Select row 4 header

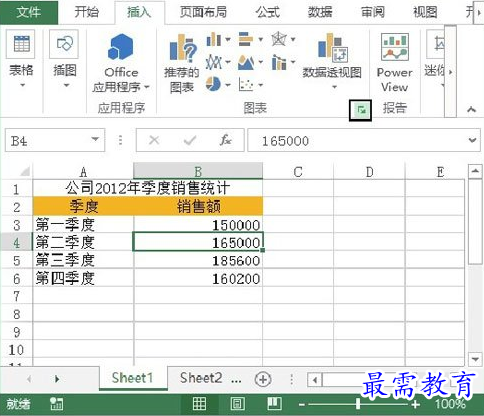click(16, 242)
